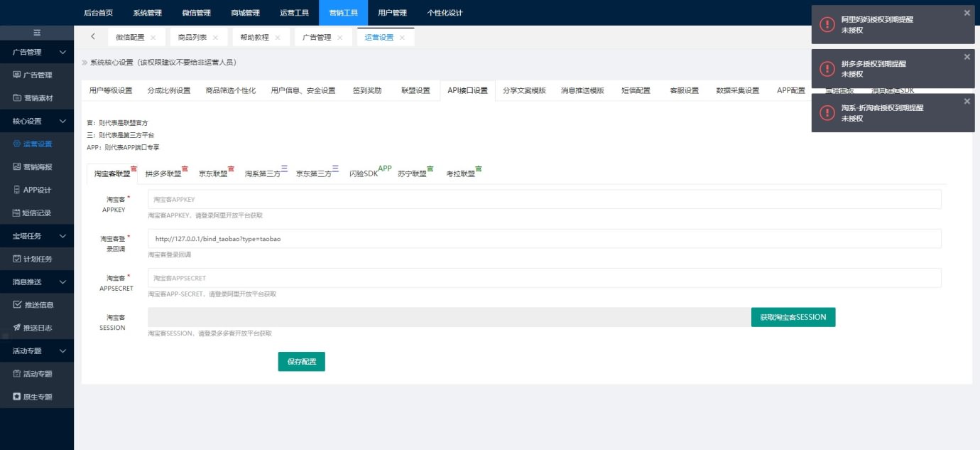Screen dimensions: 980x450
Task: Open the 短信配置 settings tab
Action: (x=636, y=90)
